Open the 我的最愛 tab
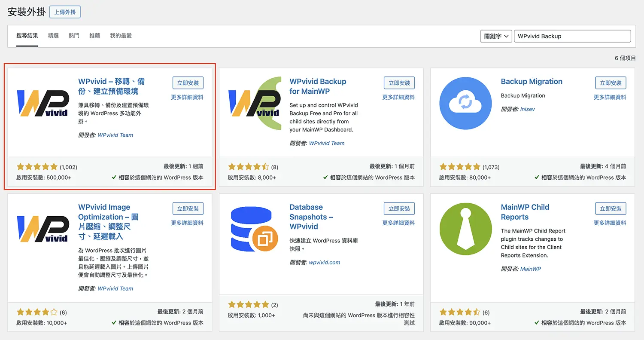The image size is (644, 340). pyautogui.click(x=121, y=36)
